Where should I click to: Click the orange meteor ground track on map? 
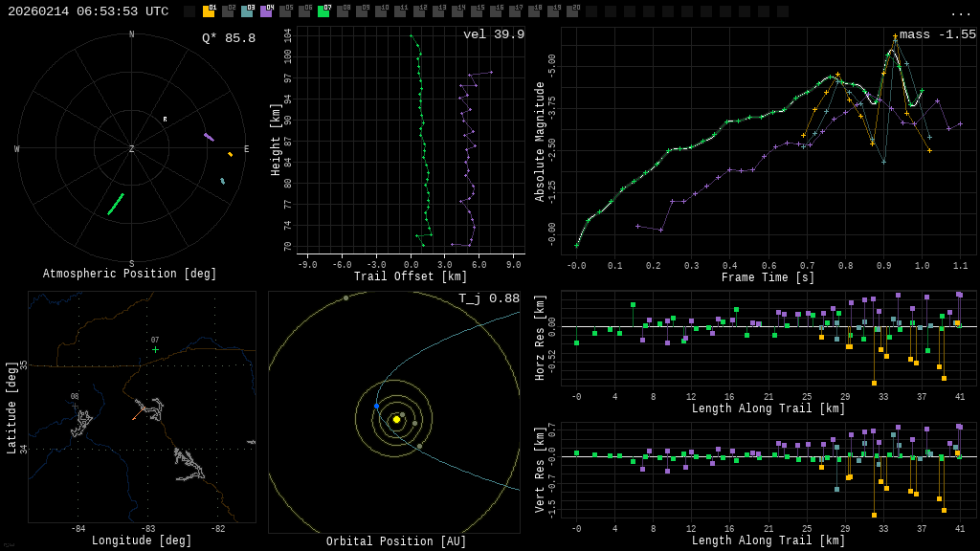137,413
